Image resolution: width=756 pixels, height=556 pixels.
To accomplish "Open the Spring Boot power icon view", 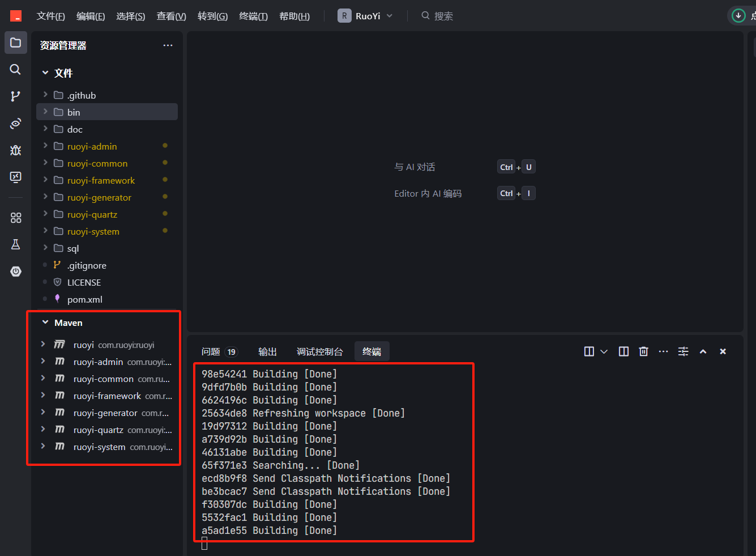I will click(x=15, y=271).
